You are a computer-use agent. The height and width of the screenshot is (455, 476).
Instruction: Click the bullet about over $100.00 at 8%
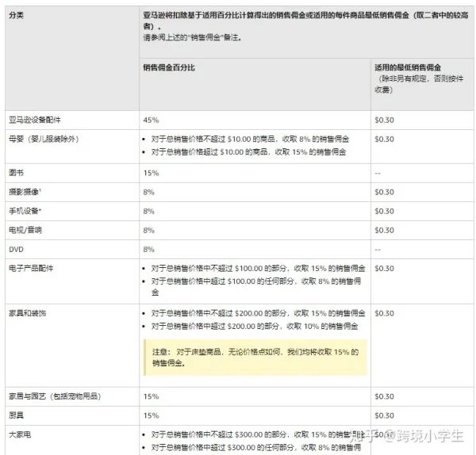(x=256, y=286)
